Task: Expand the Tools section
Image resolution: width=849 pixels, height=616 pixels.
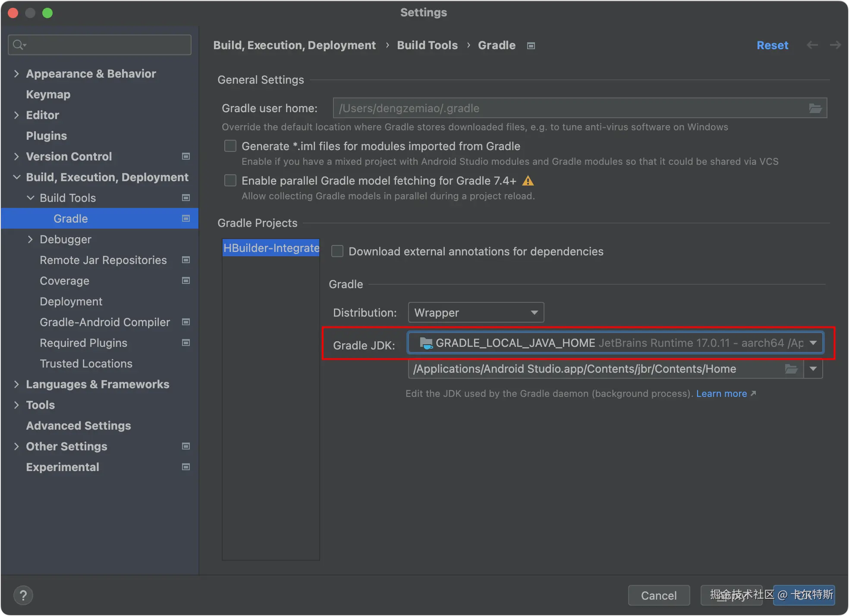Action: point(16,405)
